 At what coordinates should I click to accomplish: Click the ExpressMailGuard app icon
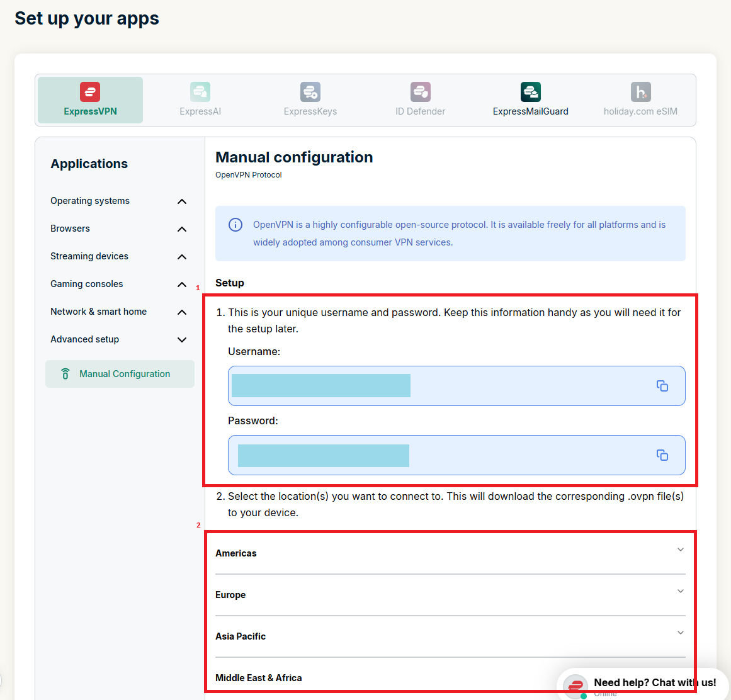click(x=530, y=92)
